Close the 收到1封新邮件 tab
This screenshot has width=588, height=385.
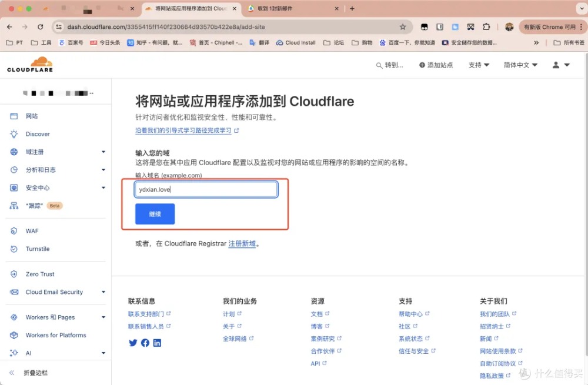pyautogui.click(x=336, y=8)
